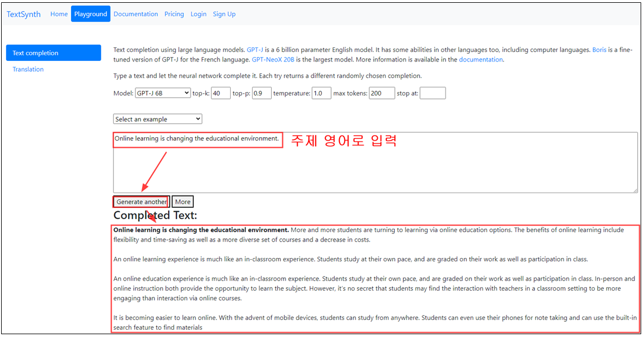Click the bold completed text sentence
This screenshot has width=644, height=337.
[x=201, y=230]
